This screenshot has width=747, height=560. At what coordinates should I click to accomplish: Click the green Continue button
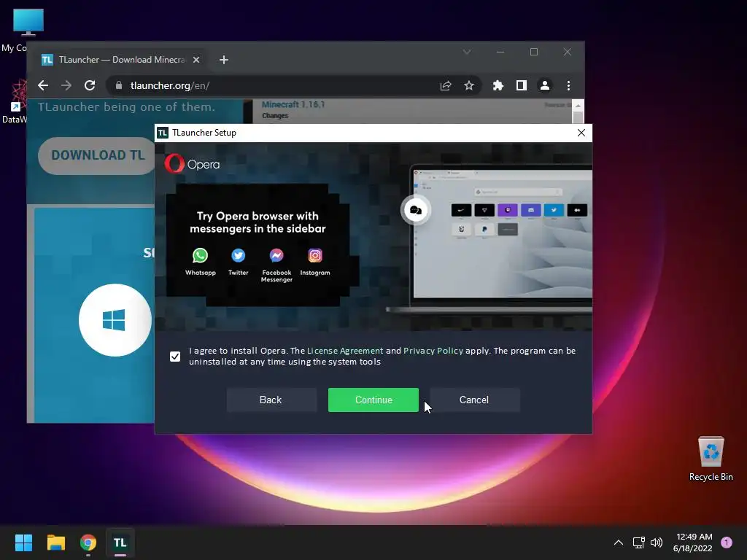coord(373,400)
